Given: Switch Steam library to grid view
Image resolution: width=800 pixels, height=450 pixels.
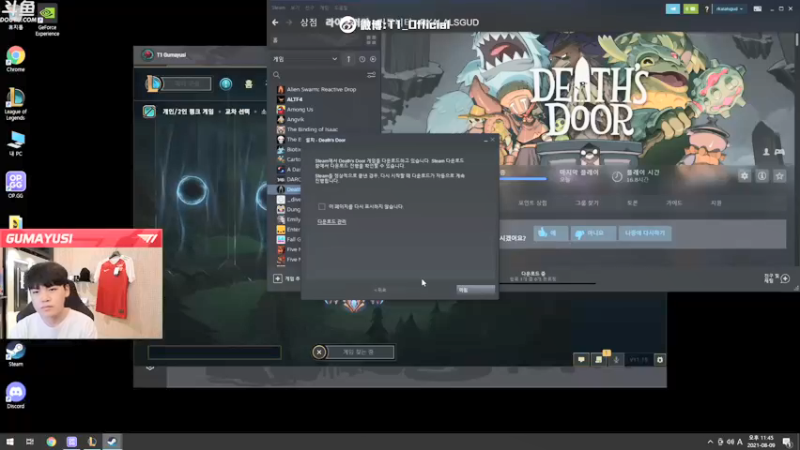Looking at the screenshot, I should [371, 40].
